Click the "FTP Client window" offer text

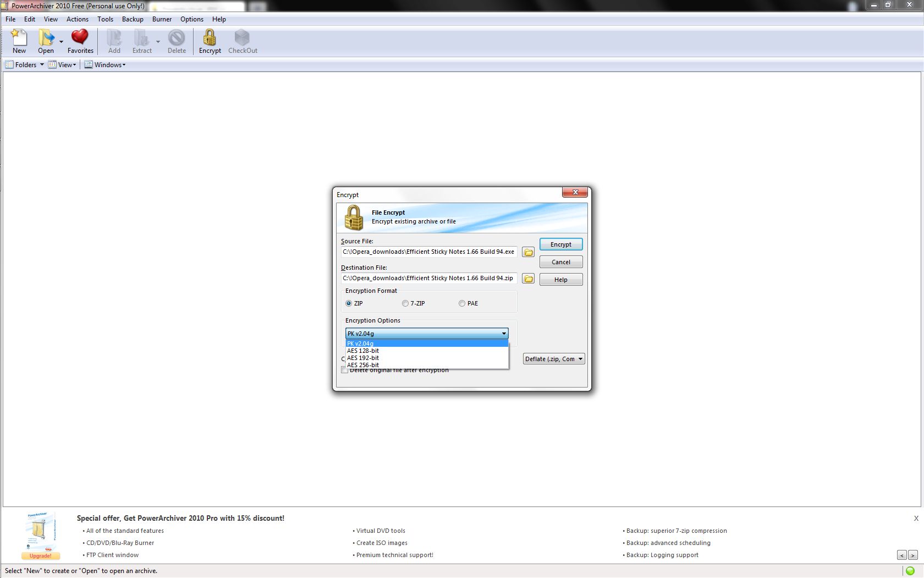point(112,555)
